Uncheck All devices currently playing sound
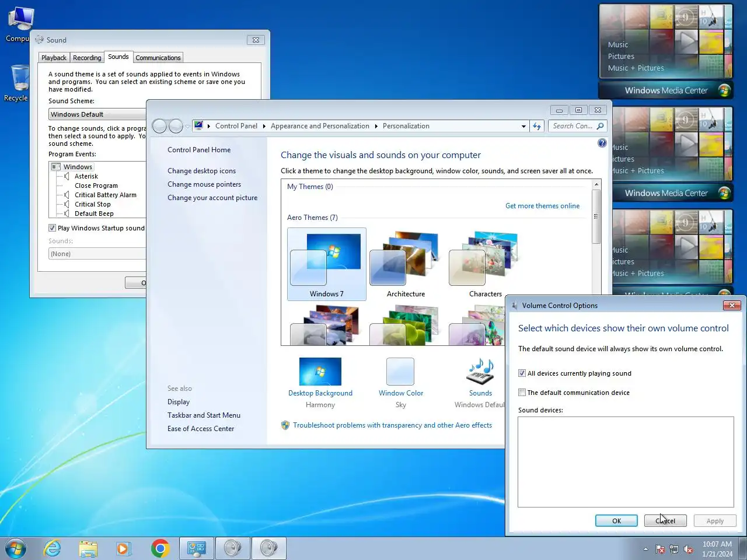This screenshot has width=747, height=560. 522,373
